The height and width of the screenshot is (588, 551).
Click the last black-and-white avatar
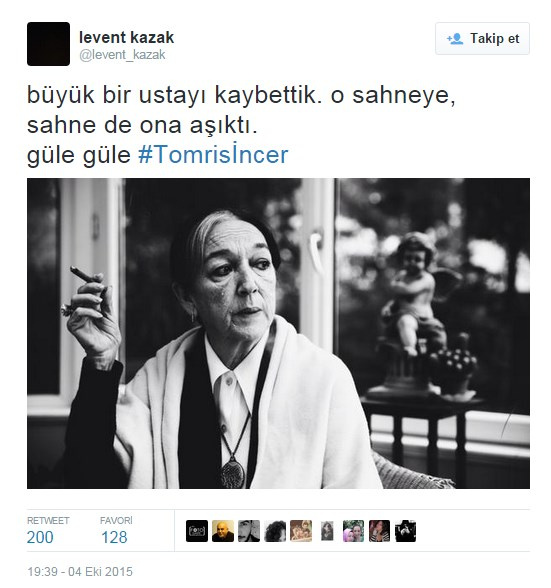(405, 531)
